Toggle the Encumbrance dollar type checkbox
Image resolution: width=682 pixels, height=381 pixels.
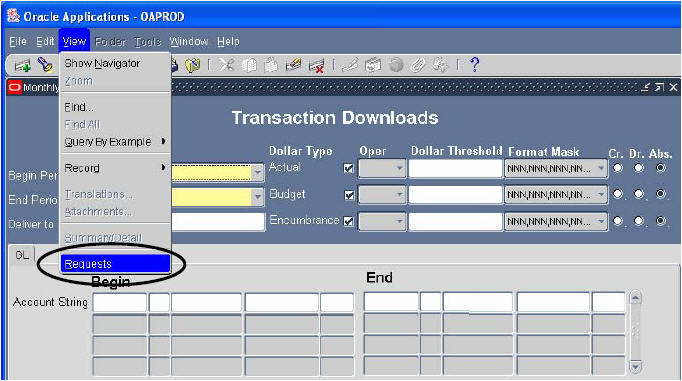[348, 221]
